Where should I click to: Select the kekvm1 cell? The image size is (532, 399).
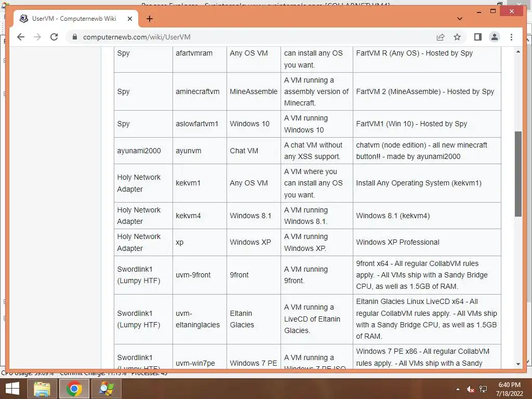pyautogui.click(x=199, y=183)
